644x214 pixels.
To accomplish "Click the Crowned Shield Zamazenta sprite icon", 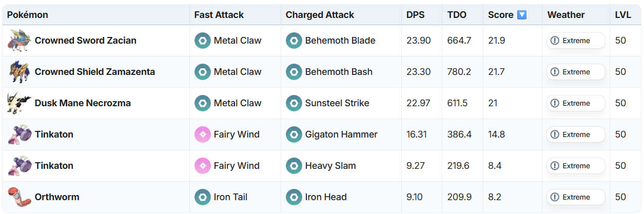I will click(19, 72).
